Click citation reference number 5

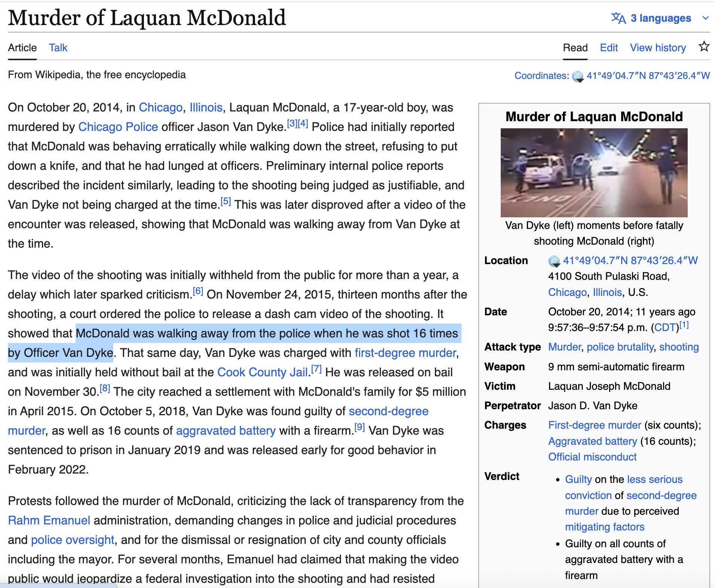[225, 202]
